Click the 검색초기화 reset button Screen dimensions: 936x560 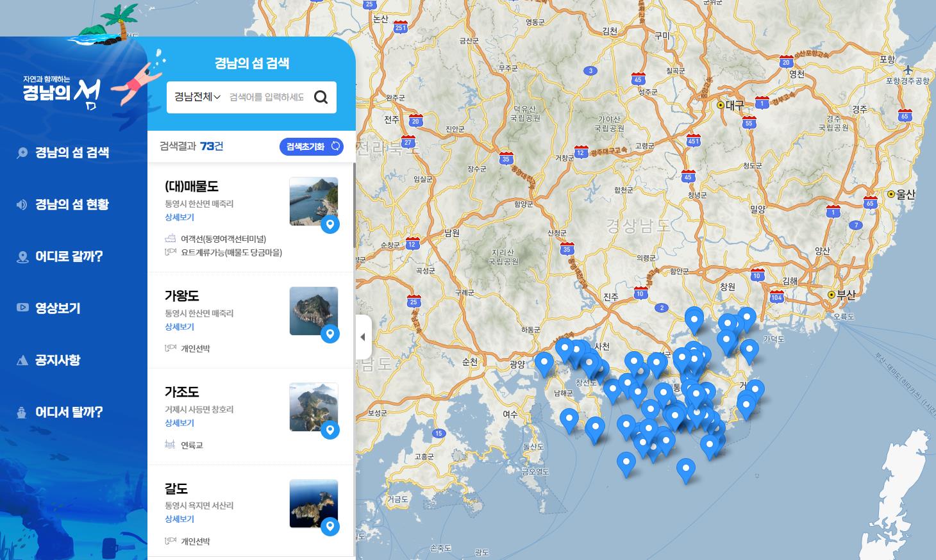312,147
